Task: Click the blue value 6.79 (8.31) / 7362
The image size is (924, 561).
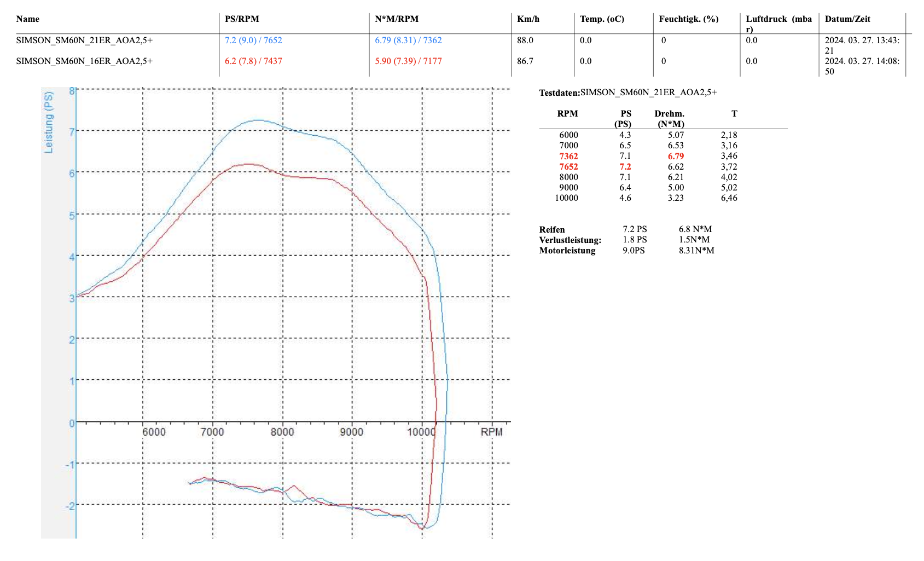Action: 408,41
